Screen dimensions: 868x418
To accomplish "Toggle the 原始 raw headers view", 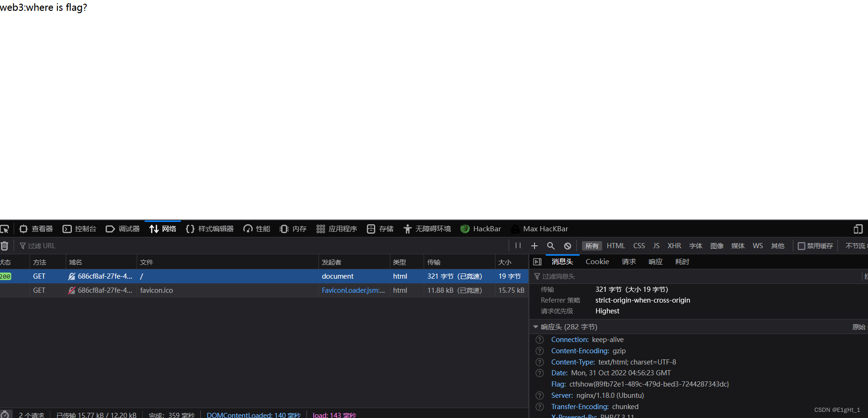I will [859, 327].
